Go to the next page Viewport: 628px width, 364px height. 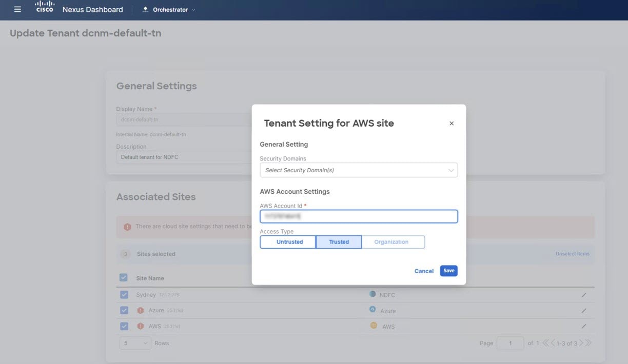coord(581,343)
